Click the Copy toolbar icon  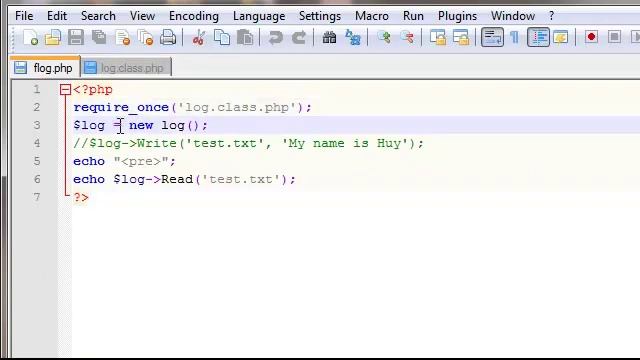(222, 38)
